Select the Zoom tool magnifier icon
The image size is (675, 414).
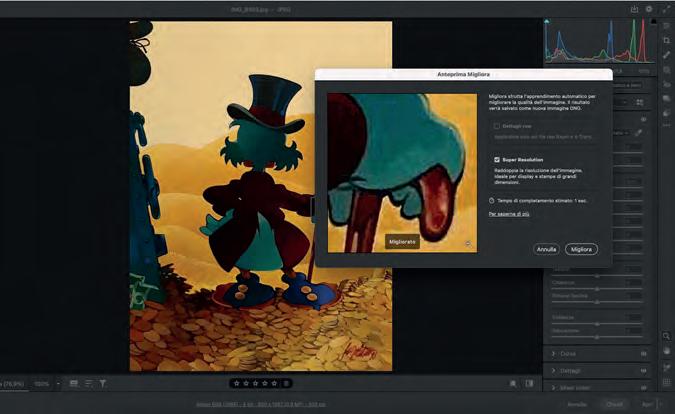point(666,336)
